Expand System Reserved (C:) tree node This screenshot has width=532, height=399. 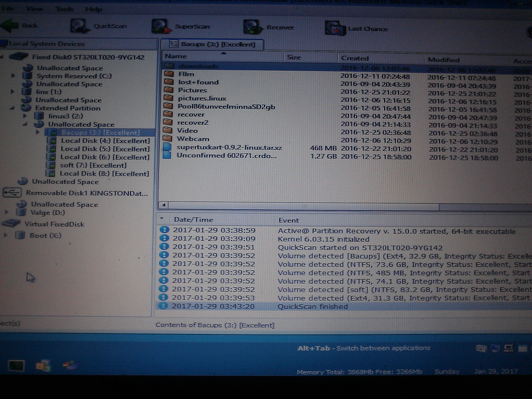pos(13,76)
